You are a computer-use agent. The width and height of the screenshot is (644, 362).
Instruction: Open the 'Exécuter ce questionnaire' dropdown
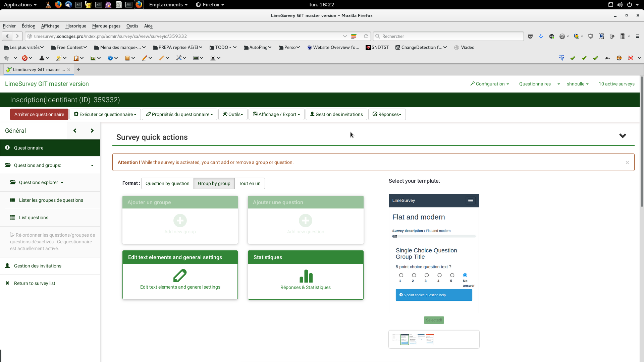[105, 114]
